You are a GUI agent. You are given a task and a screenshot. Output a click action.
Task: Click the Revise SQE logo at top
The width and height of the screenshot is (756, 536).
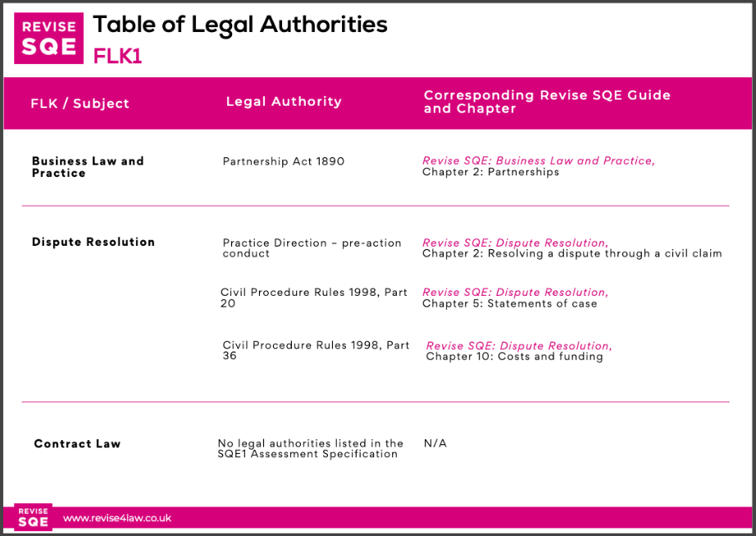[x=48, y=38]
